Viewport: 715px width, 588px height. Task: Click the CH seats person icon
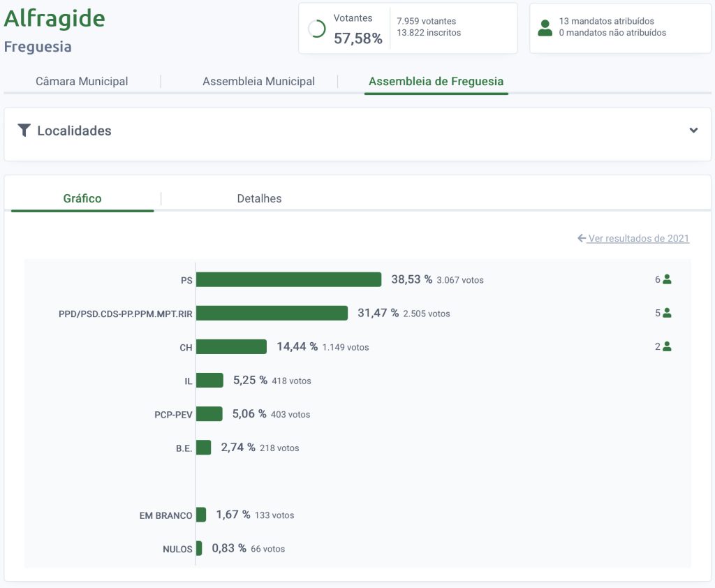(667, 346)
